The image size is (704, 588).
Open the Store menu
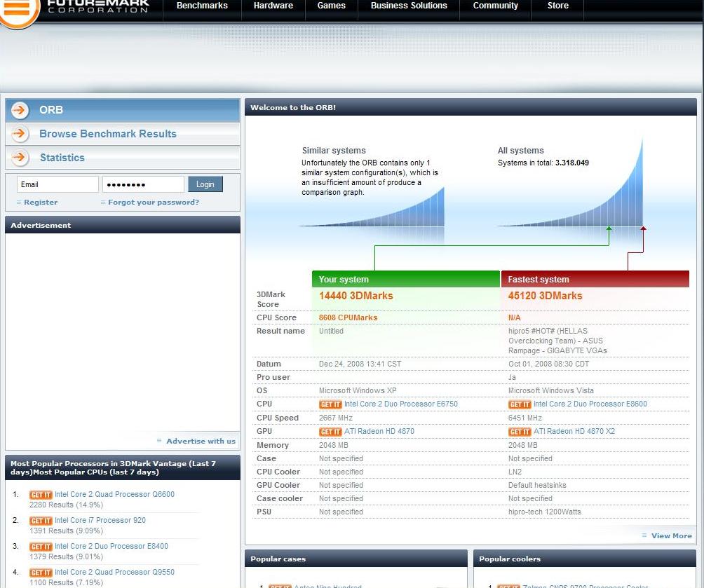click(557, 6)
